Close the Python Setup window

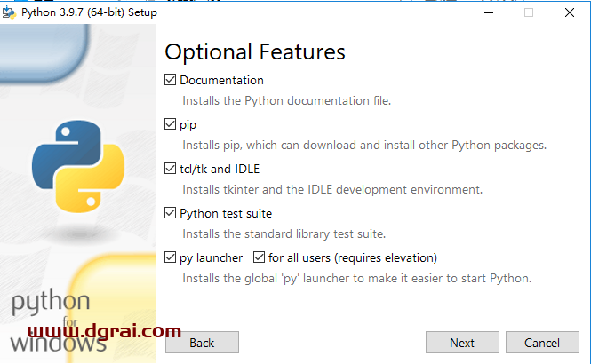570,12
